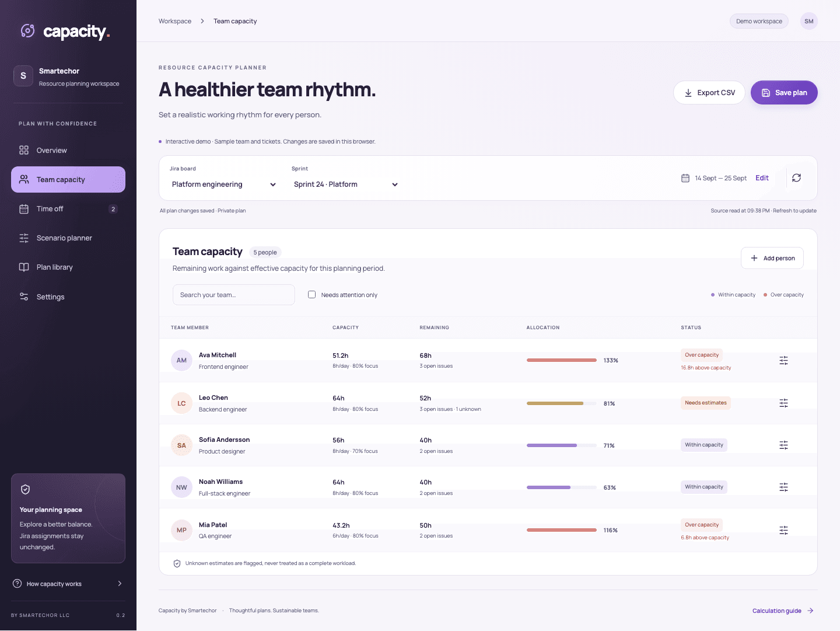Open the Sprint 24 · Platform dropdown
Screen dimensions: 840x631
[346, 184]
